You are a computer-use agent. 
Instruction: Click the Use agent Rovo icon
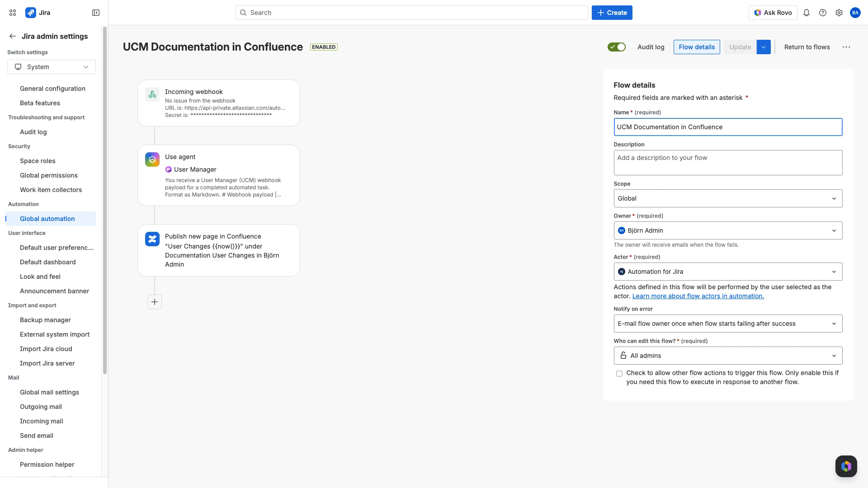pyautogui.click(x=152, y=160)
